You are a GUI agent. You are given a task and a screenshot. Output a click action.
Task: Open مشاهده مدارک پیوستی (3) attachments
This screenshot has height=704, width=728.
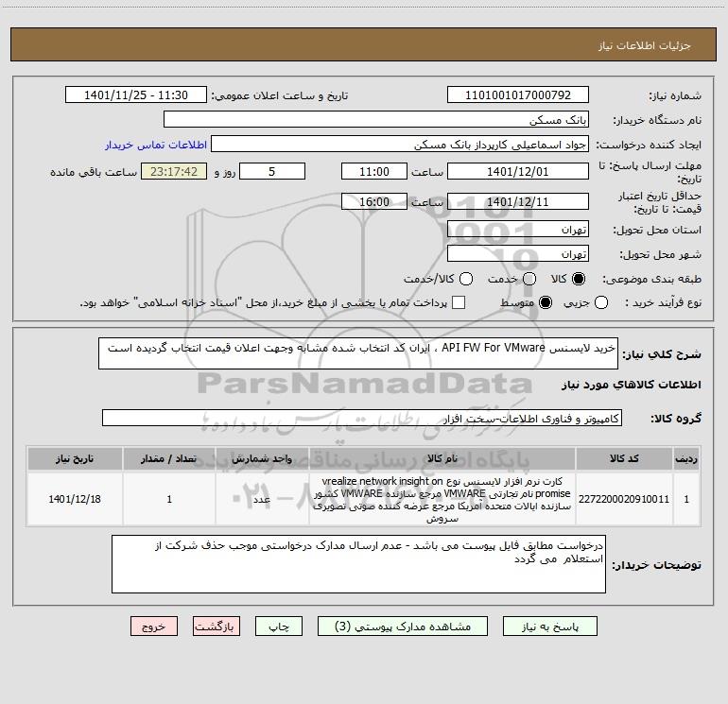coord(402,627)
